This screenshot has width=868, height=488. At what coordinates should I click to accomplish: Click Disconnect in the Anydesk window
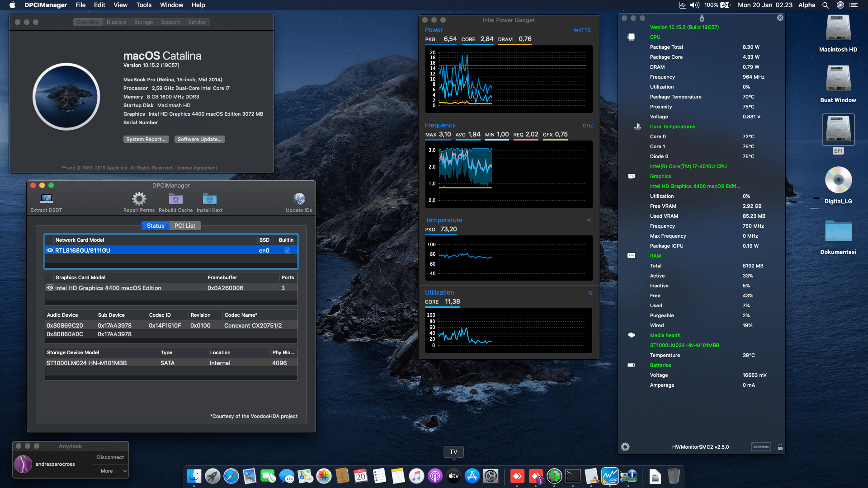(x=110, y=457)
